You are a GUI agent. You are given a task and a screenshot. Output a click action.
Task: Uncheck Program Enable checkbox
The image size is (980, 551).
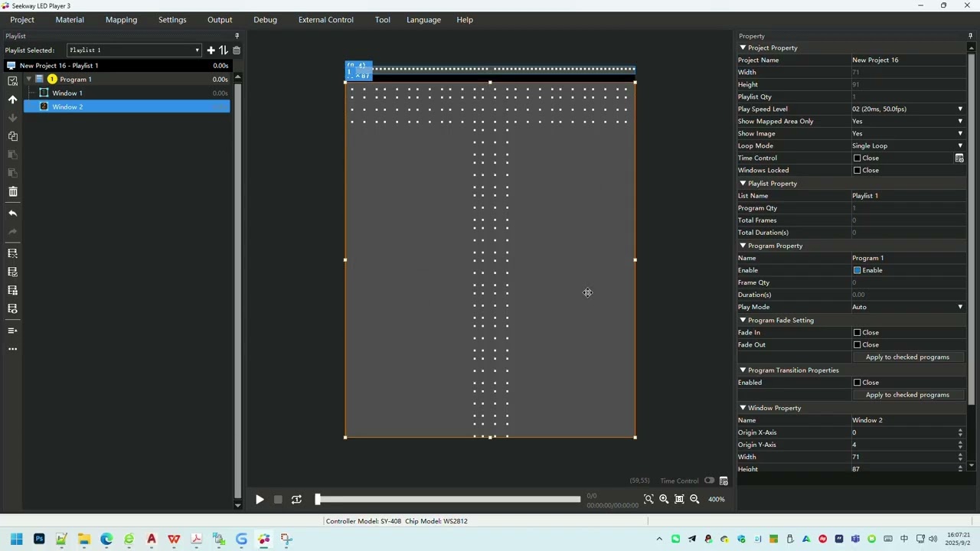tap(857, 270)
